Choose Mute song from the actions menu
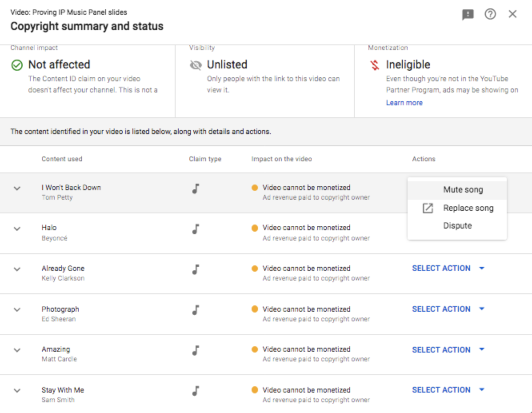 click(x=463, y=190)
